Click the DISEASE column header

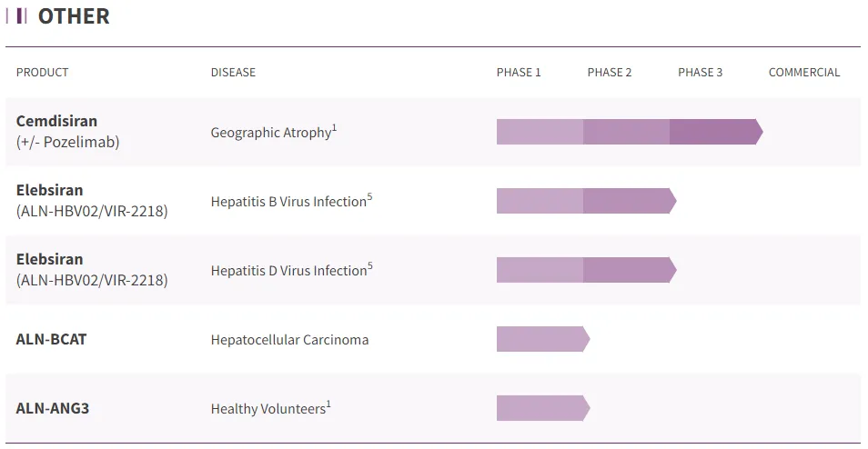[x=233, y=73]
